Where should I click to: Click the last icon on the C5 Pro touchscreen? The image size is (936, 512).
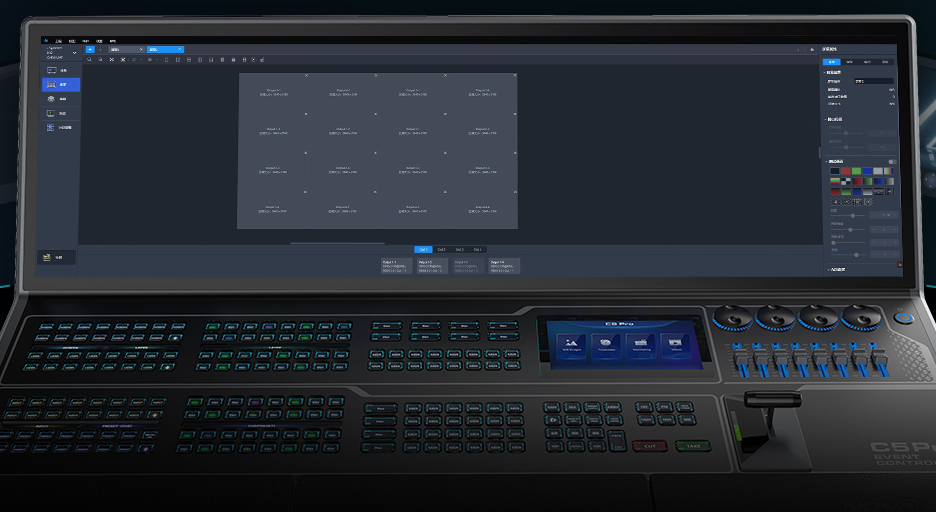coord(676,343)
